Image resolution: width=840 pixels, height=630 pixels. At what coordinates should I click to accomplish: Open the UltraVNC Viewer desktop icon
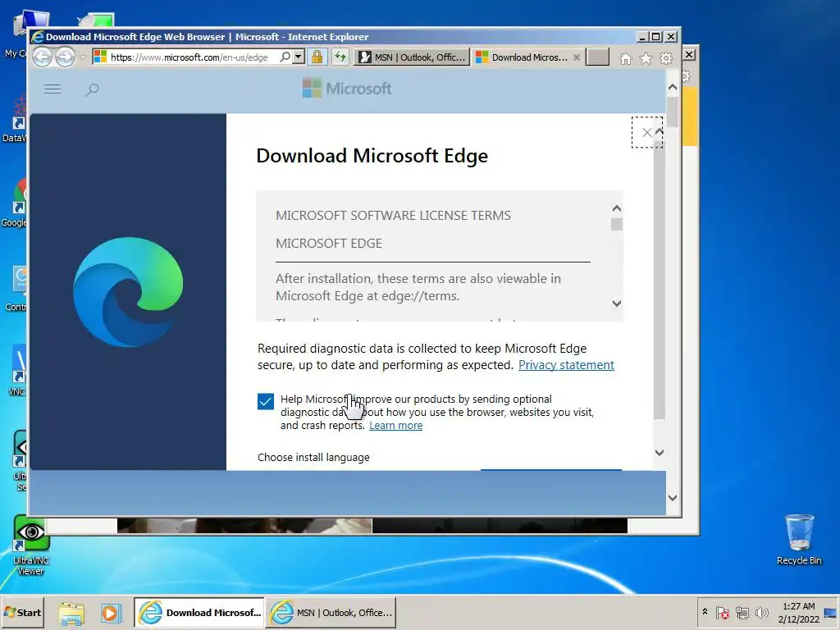point(31,545)
